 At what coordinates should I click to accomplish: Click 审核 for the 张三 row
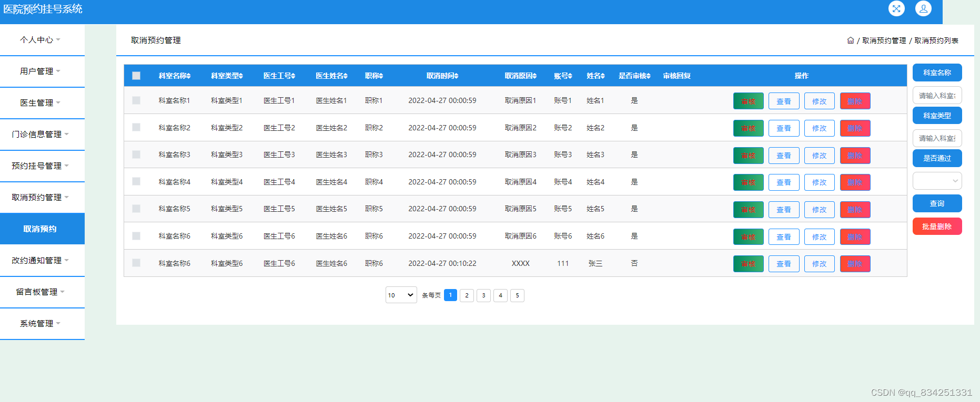point(748,264)
